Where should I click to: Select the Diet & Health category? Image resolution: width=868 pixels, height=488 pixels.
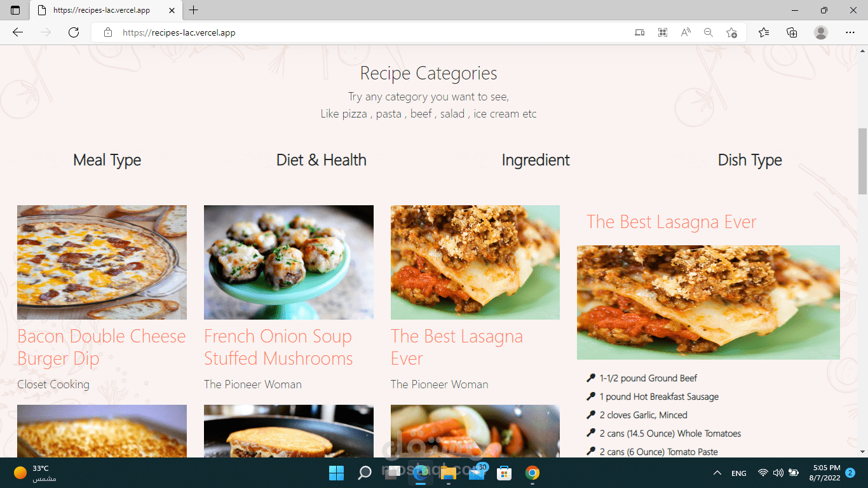322,160
